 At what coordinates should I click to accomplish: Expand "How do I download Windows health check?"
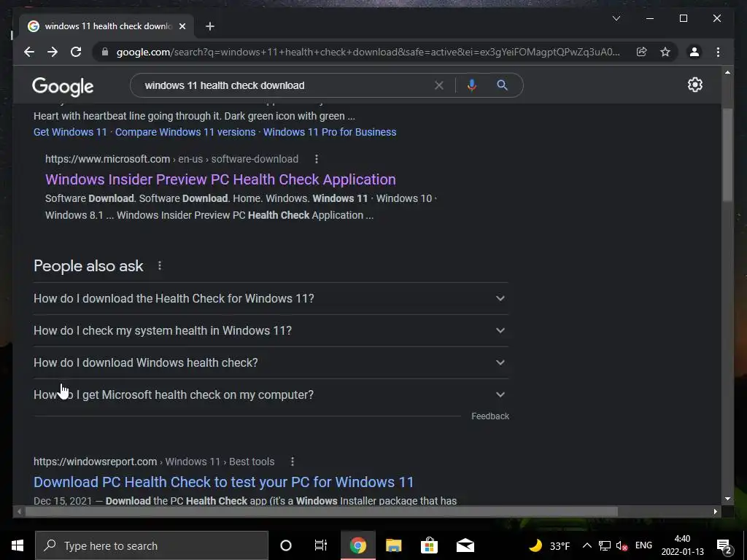click(x=271, y=363)
